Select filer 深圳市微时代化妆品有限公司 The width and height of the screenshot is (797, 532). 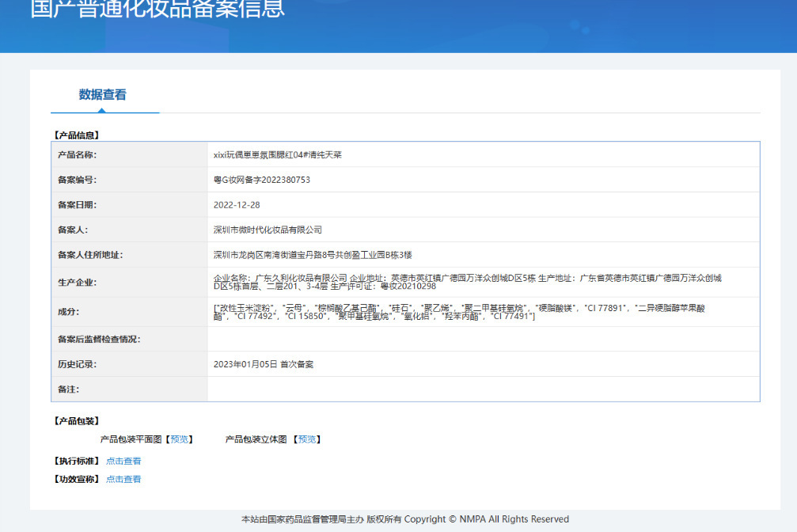click(268, 230)
